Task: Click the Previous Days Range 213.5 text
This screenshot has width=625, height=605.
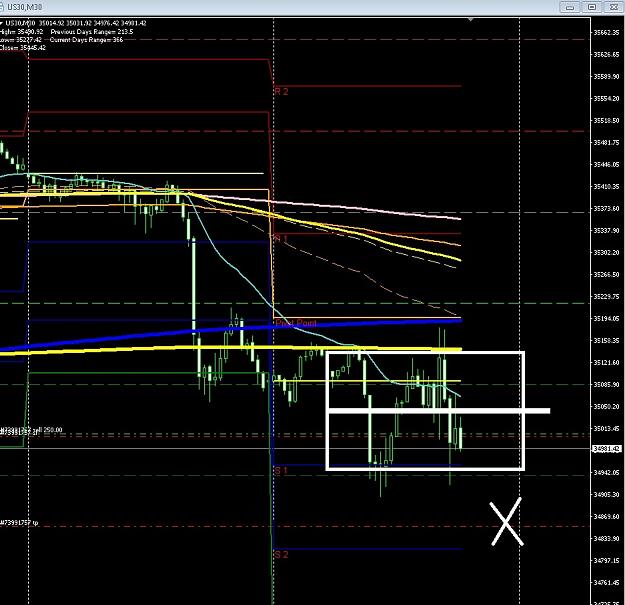Action: (x=92, y=31)
